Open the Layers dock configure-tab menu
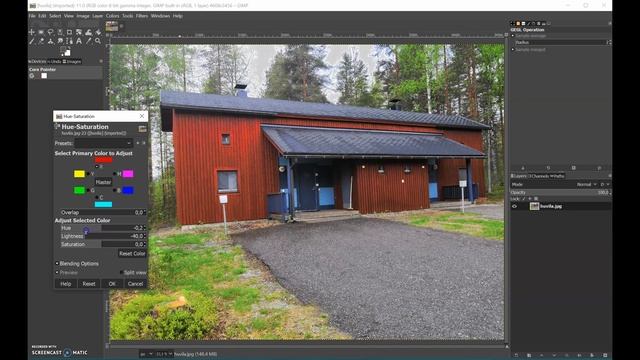 tap(610, 176)
